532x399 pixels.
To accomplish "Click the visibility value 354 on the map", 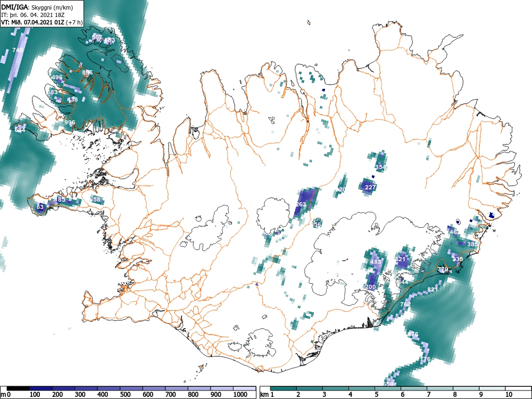I will (381, 167).
